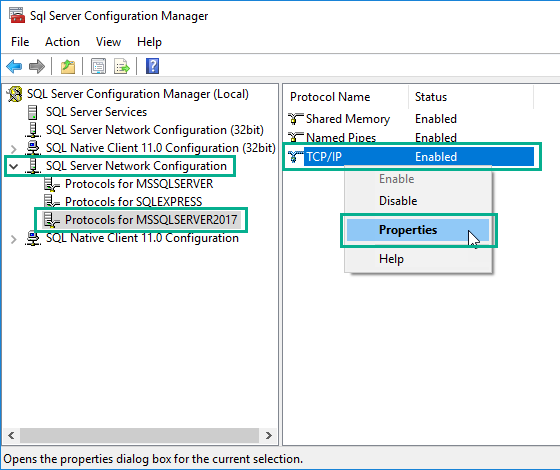
Task: Open the View menu
Action: pyautogui.click(x=108, y=42)
